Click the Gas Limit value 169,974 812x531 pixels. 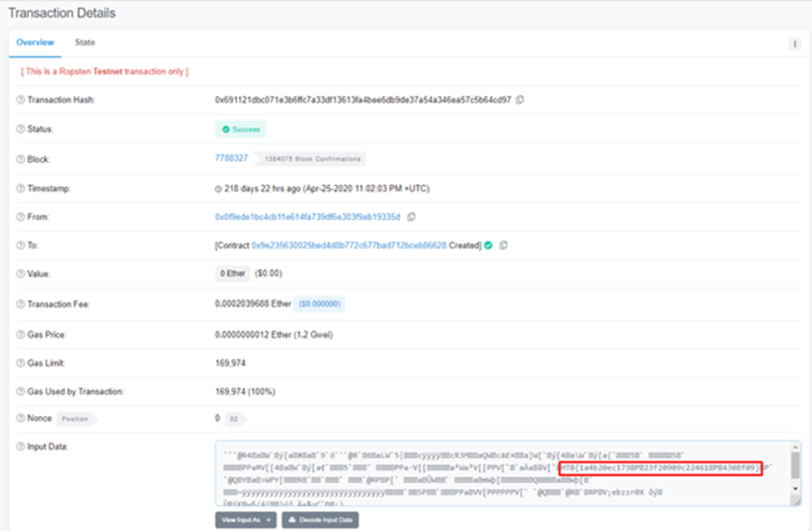point(231,363)
